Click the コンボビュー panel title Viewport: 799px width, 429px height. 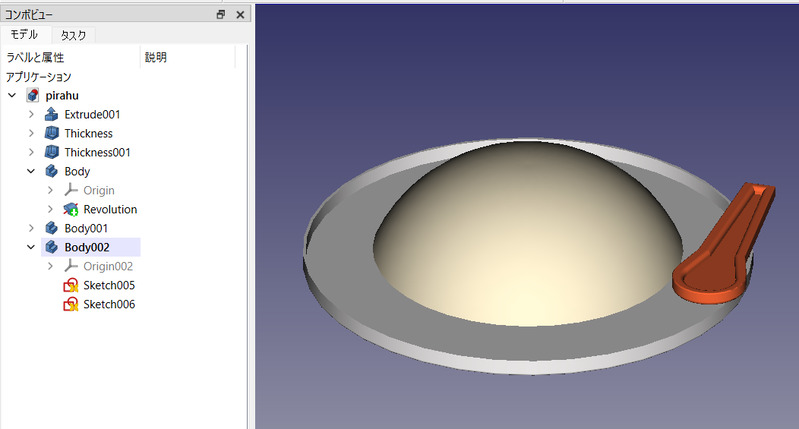pyautogui.click(x=29, y=15)
